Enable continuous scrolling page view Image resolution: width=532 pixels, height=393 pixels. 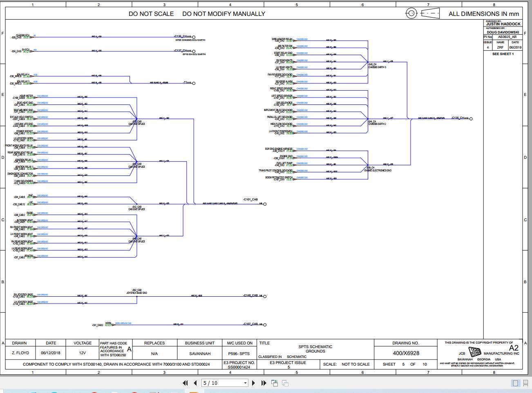pos(525,383)
